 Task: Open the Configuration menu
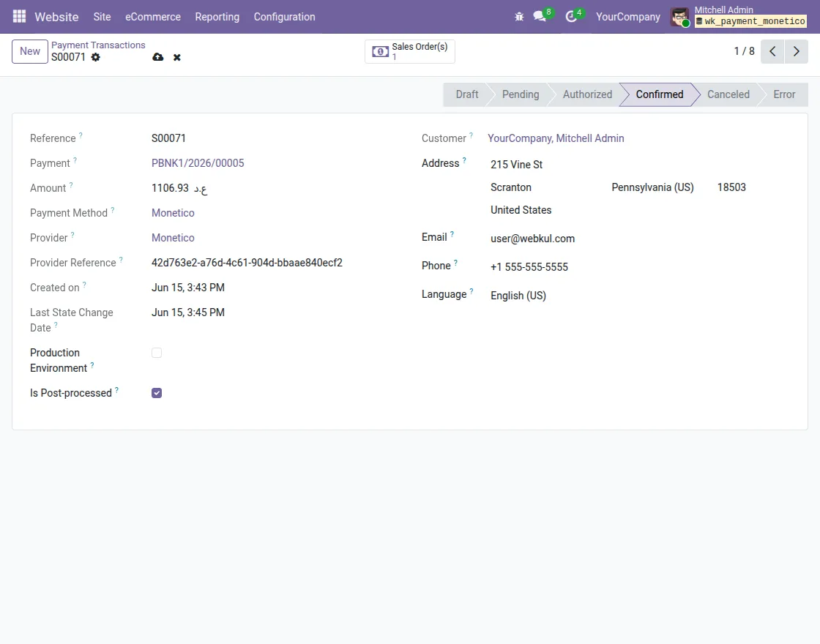click(x=285, y=17)
